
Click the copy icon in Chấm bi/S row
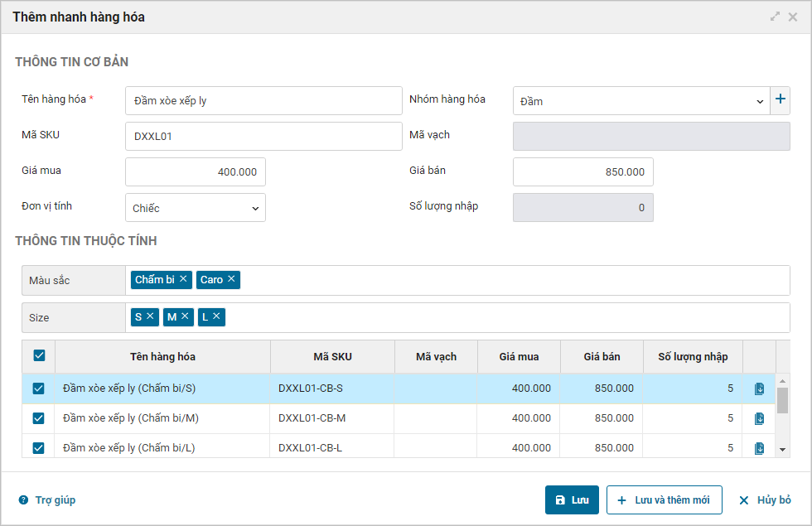(x=759, y=388)
